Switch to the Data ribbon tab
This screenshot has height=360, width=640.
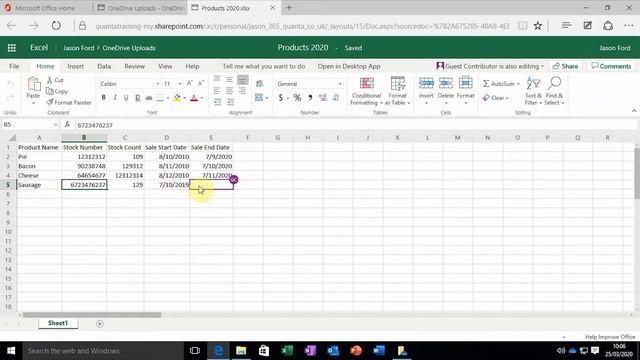(104, 66)
